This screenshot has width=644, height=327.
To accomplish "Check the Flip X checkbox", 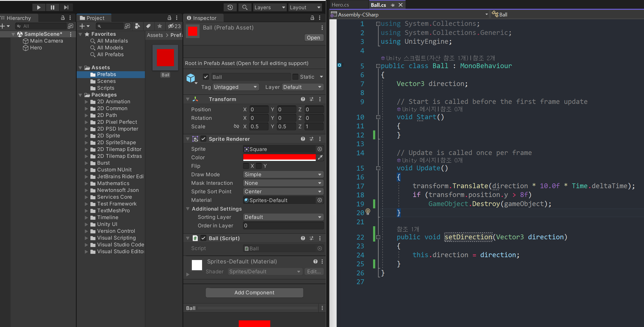I will pyautogui.click(x=246, y=166).
